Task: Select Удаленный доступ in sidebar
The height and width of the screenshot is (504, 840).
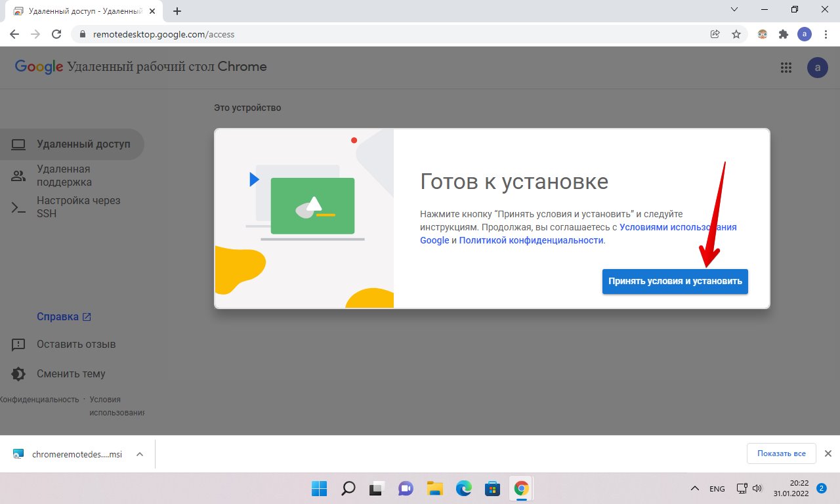Action: (72, 144)
